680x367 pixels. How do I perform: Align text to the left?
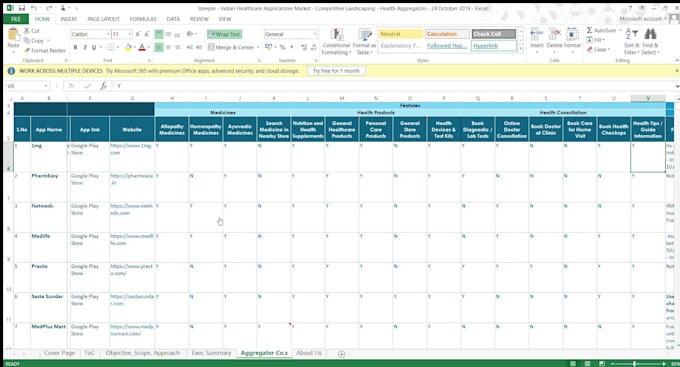coord(159,47)
